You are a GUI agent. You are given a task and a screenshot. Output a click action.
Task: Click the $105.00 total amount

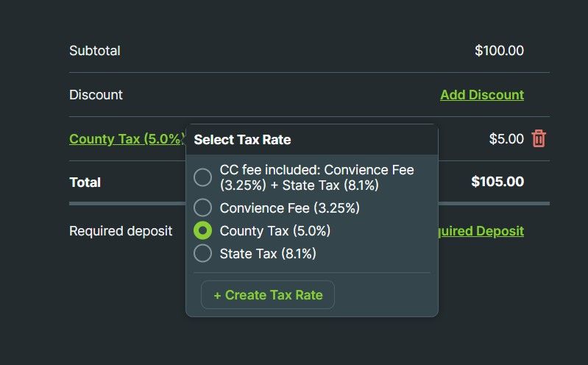[497, 182]
